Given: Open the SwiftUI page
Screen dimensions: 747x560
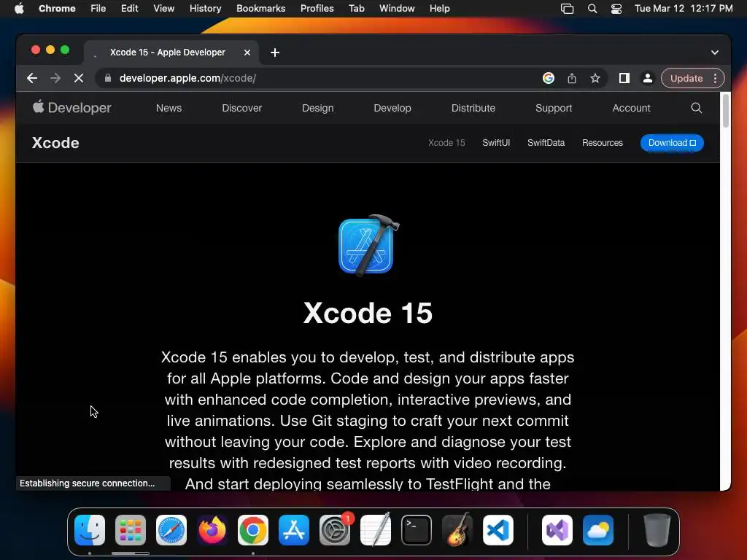Looking at the screenshot, I should pos(496,143).
